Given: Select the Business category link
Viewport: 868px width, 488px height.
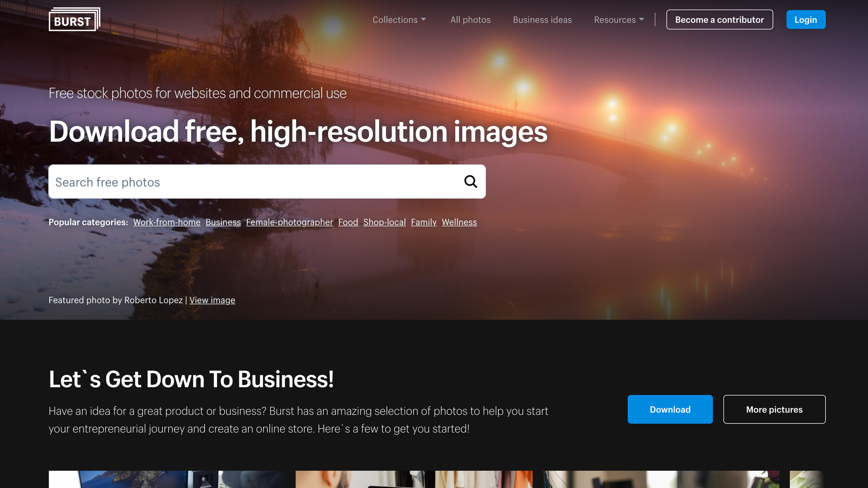Looking at the screenshot, I should click(x=223, y=222).
